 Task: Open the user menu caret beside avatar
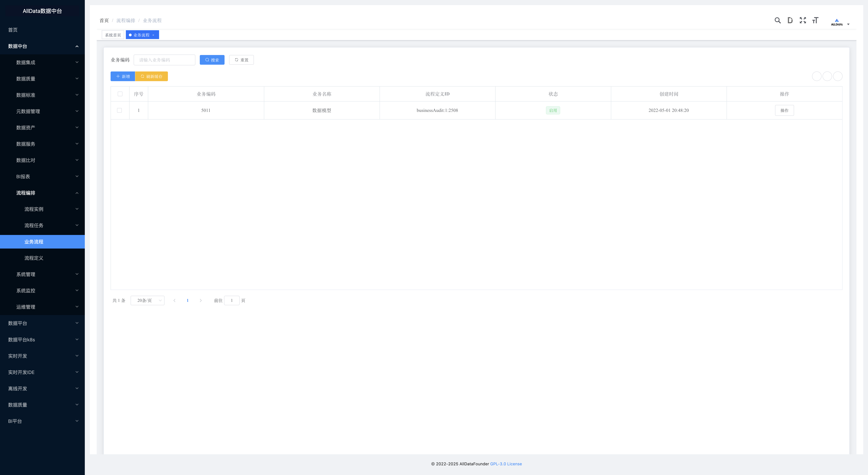tap(848, 24)
